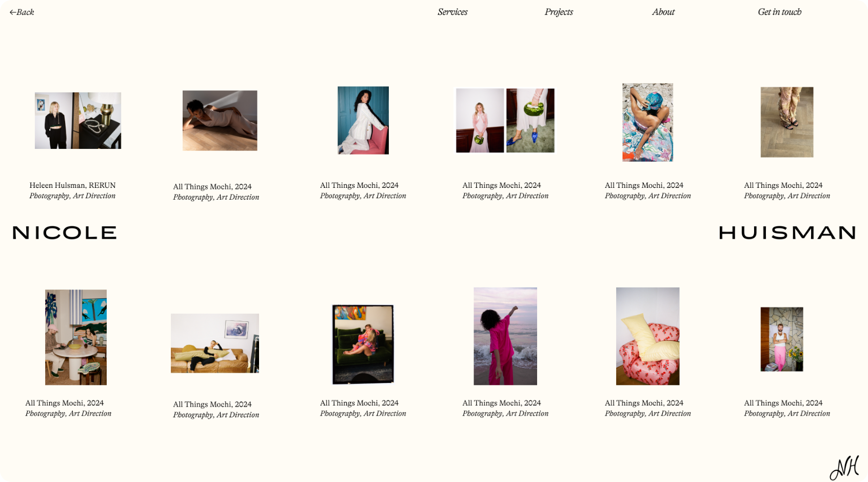
Task: Click the NH signature logo icon
Action: tap(844, 468)
